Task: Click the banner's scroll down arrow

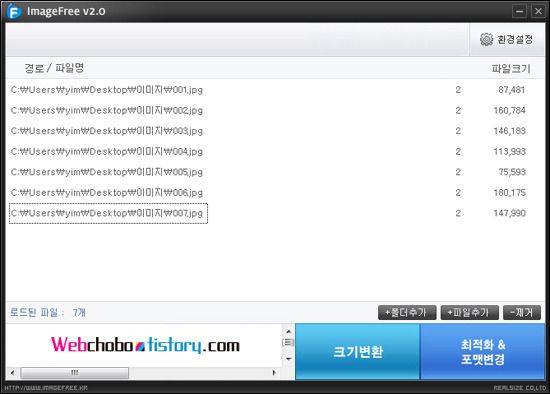Action: click(x=288, y=359)
